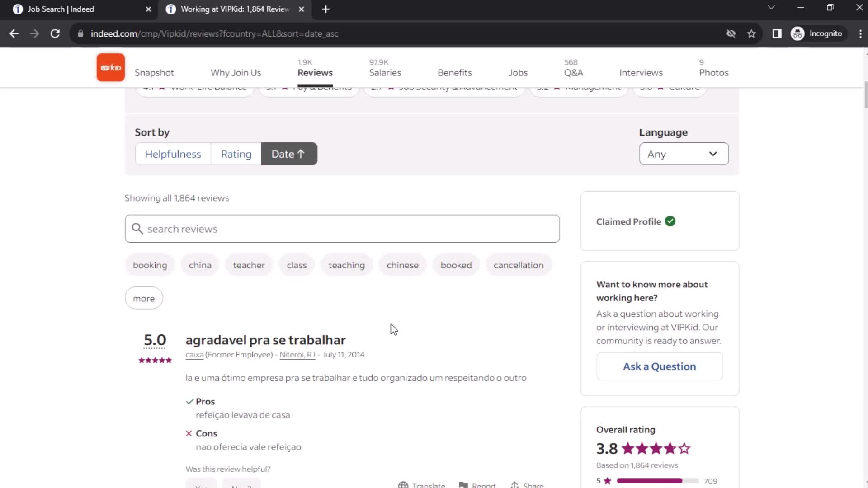Sort reviews by Rating

click(x=236, y=154)
